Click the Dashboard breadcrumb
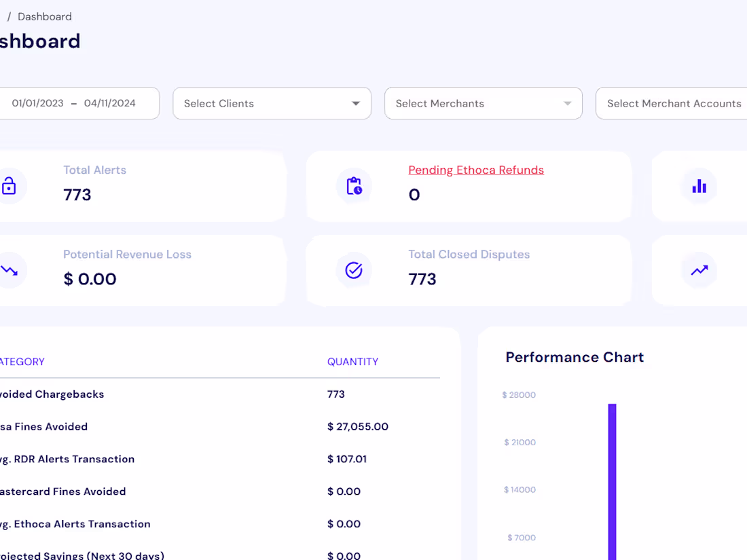This screenshot has width=747, height=560. point(45,17)
